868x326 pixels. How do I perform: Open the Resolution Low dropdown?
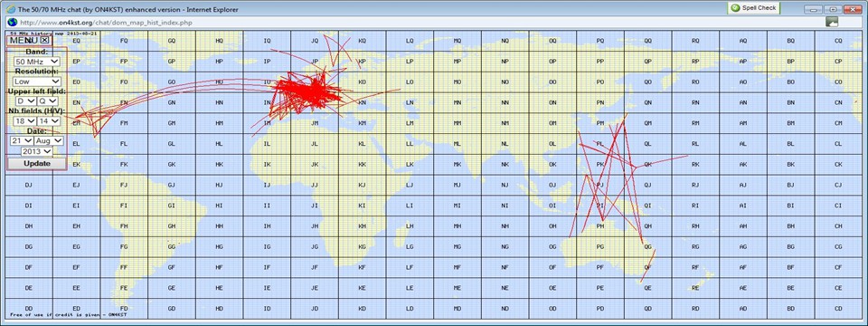click(x=37, y=81)
